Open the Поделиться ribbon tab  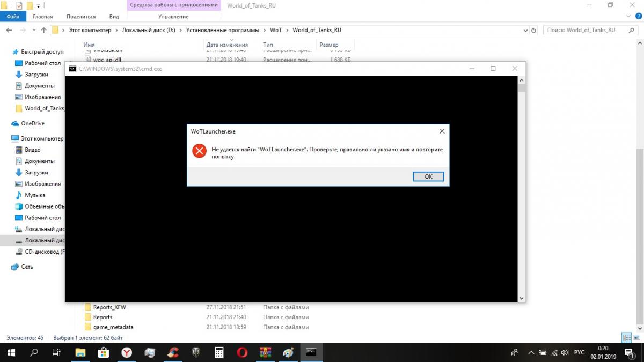tap(82, 17)
